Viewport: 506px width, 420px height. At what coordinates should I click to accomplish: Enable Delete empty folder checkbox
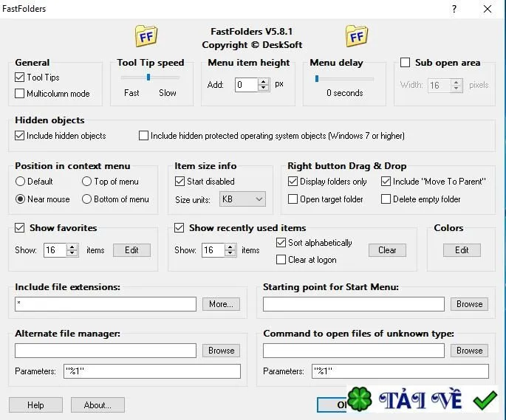(x=386, y=199)
